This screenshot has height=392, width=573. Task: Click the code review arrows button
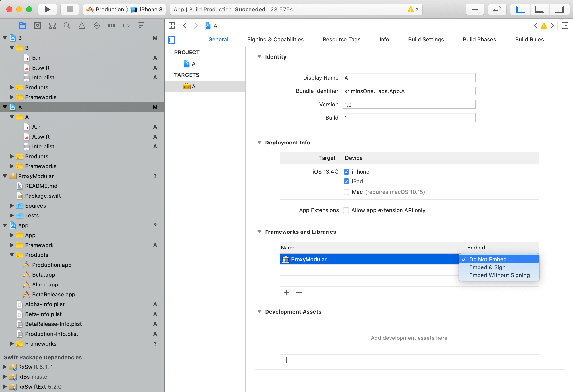click(x=497, y=9)
